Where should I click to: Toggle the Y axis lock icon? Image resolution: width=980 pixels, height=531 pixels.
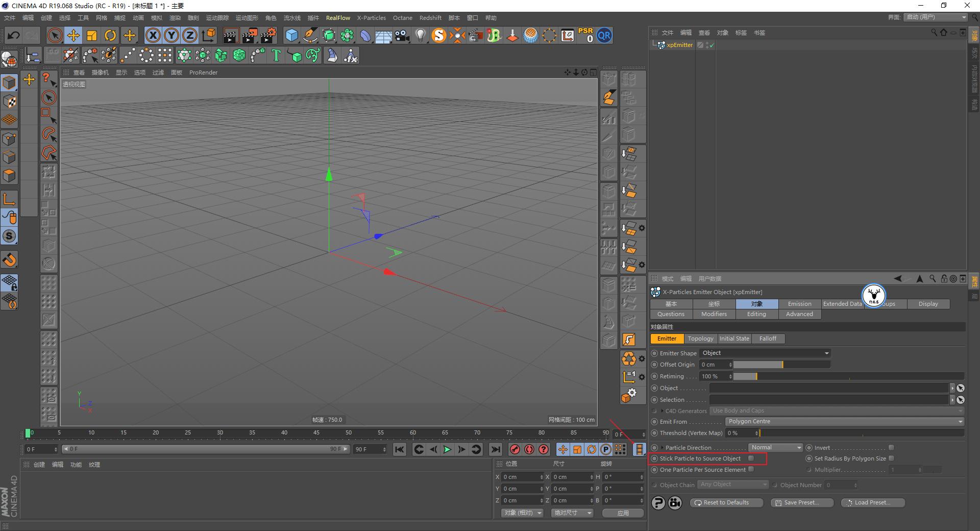171,35
